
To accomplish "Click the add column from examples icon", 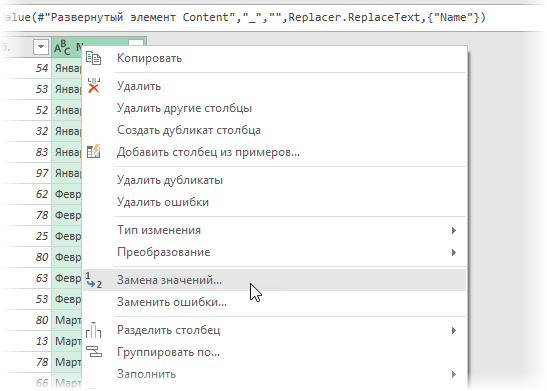I will [93, 151].
